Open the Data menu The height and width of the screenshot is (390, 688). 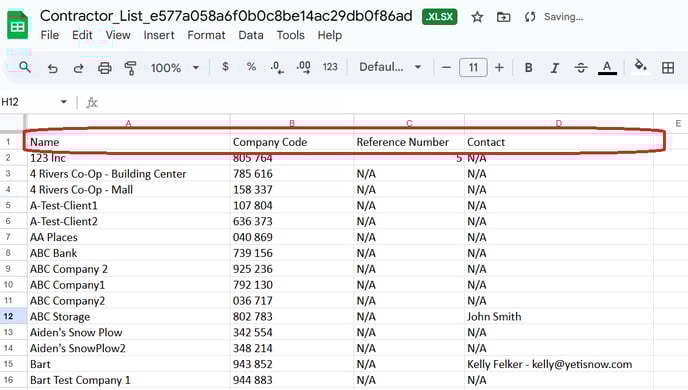251,35
